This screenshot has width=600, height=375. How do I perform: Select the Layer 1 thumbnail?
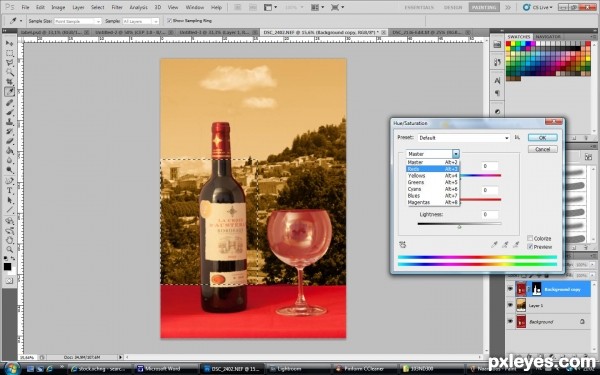[x=521, y=305]
